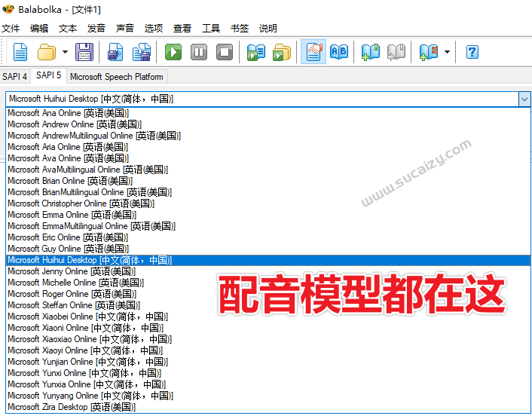Select Microsoft Xiaobei Online voice

pyautogui.click(x=268, y=317)
